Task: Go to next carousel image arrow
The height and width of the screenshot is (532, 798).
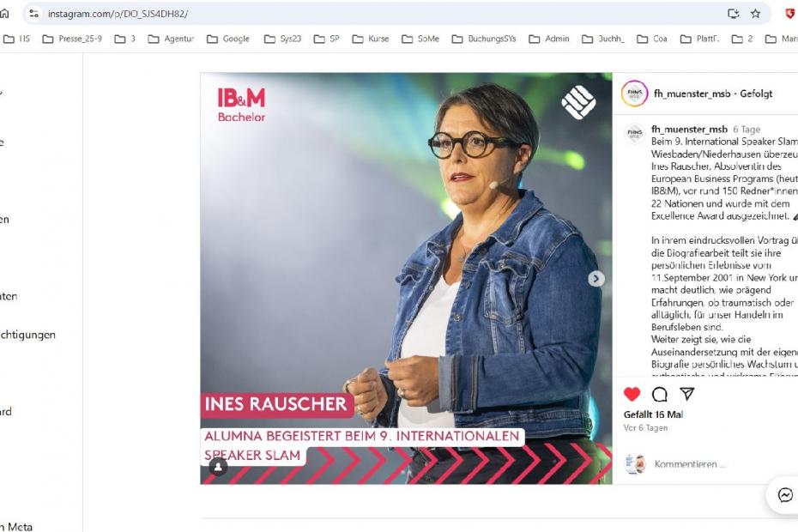Action: tap(596, 279)
